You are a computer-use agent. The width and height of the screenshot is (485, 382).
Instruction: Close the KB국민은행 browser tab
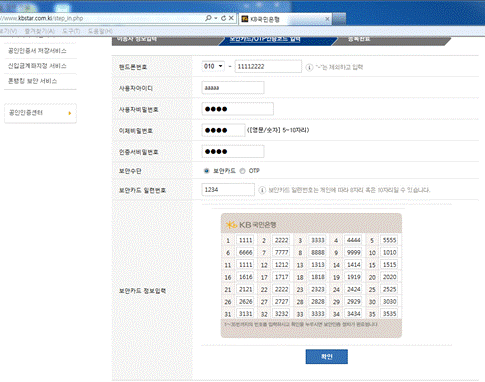click(327, 19)
